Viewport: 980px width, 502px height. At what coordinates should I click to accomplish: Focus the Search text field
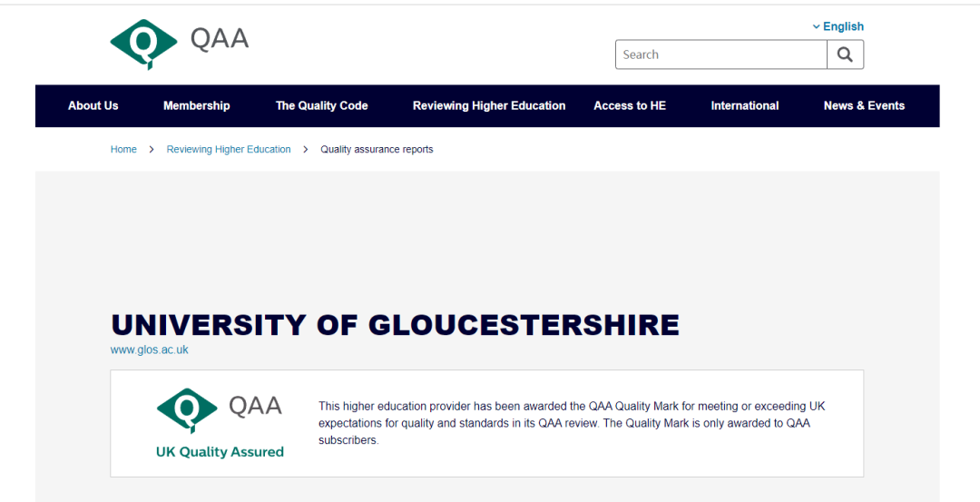(x=720, y=54)
